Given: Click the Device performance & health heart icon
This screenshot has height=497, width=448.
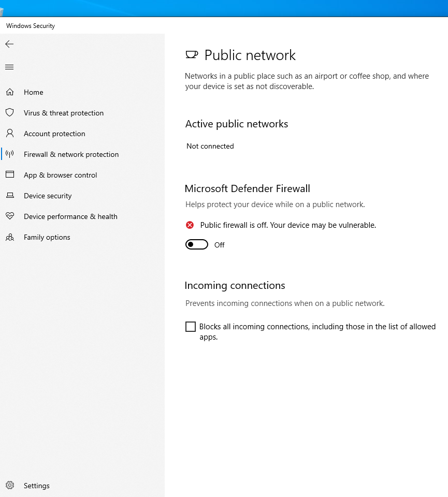Looking at the screenshot, I should click(9, 216).
